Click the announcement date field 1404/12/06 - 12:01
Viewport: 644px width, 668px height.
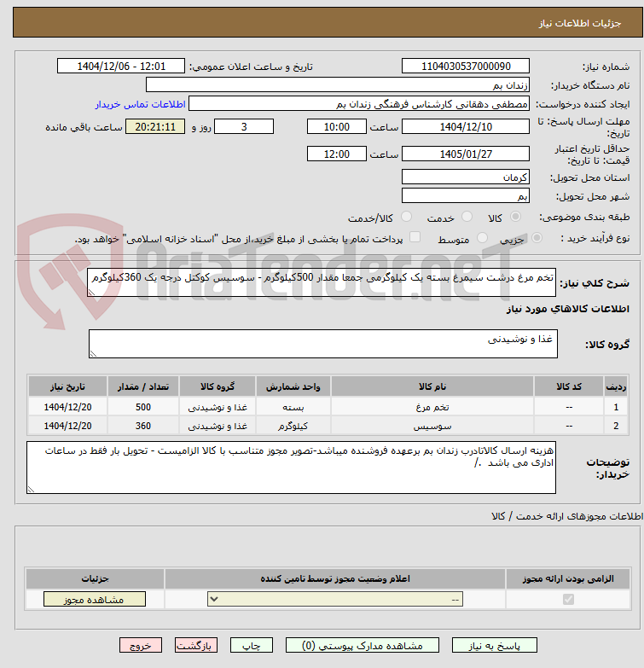(121, 66)
